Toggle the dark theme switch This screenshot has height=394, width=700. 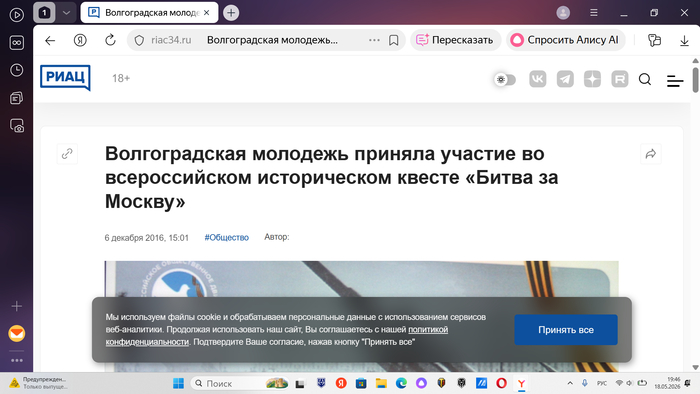point(505,79)
